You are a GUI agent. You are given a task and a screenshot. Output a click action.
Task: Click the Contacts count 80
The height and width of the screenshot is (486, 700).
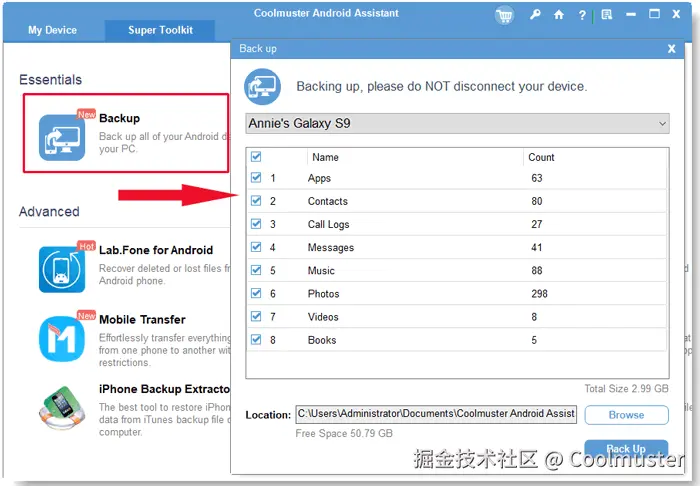click(537, 201)
